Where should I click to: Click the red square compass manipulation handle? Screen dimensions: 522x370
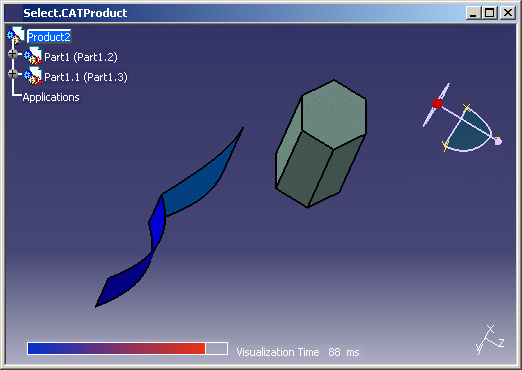tap(437, 103)
